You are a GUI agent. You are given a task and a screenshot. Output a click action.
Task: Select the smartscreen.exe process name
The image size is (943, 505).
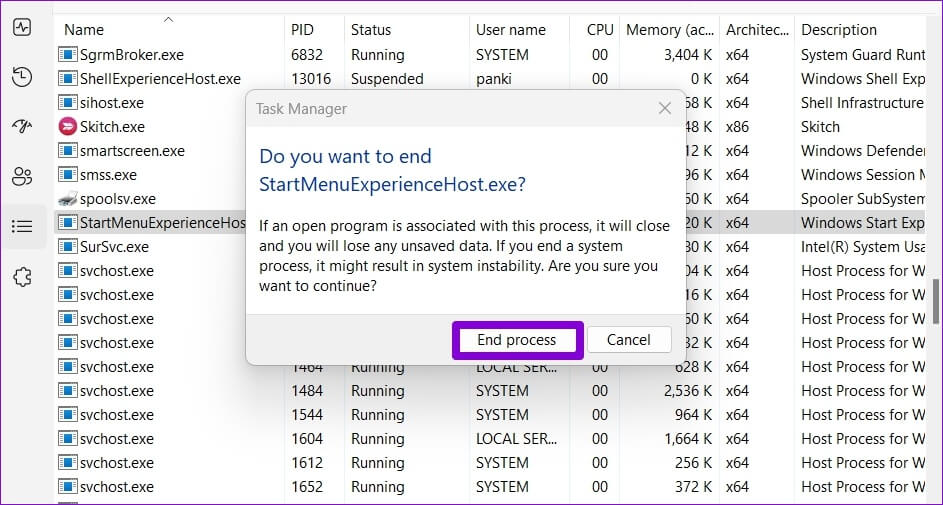click(x=132, y=151)
